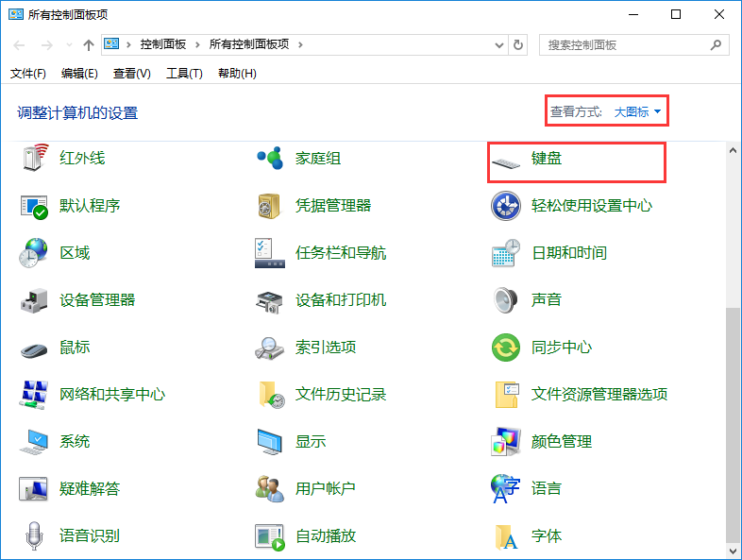Click the 控制面板 breadcrumb in address bar
The height and width of the screenshot is (560, 742).
click(x=162, y=44)
